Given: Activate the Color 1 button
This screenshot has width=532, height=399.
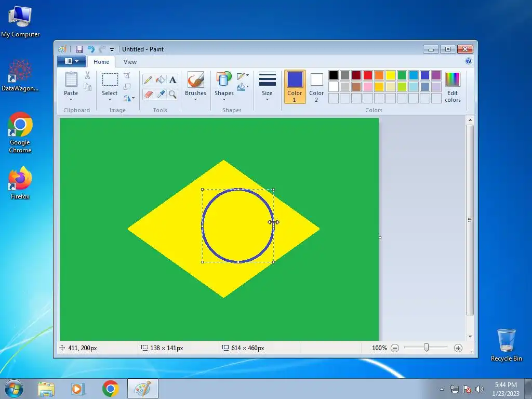Looking at the screenshot, I should tap(295, 87).
